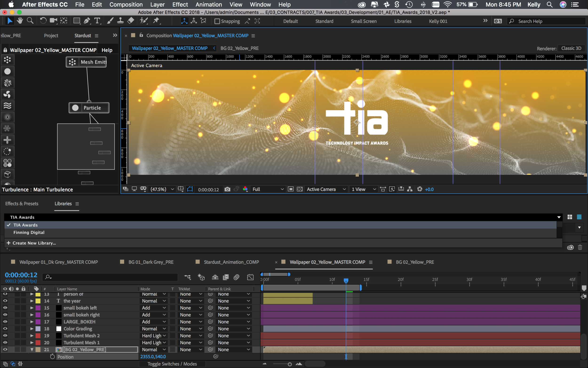
Task: Open the Composition Mini-Flowchart in timeline
Action: pyautogui.click(x=187, y=277)
